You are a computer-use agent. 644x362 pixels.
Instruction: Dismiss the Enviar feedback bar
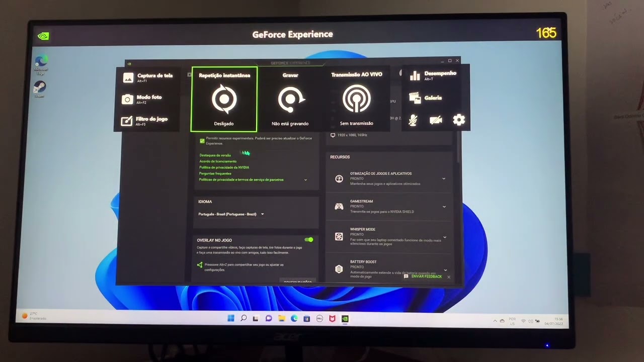point(448,277)
